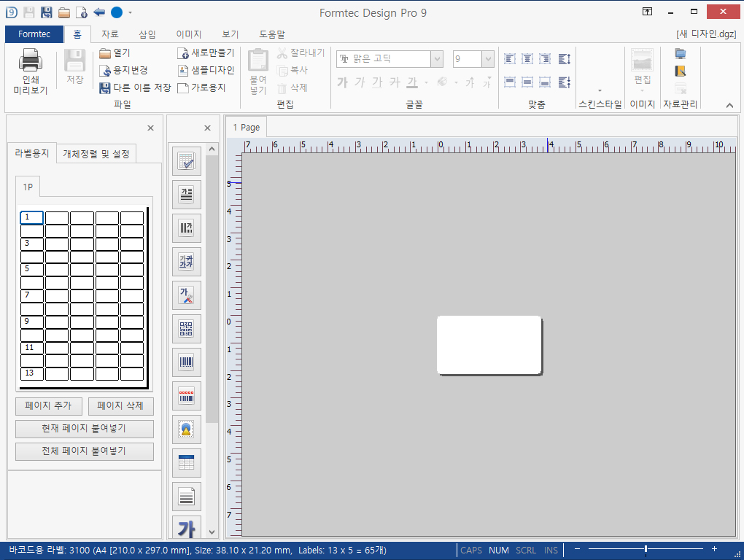Click the zoom slider handle in status bar
The width and height of the screenshot is (744, 560).
pos(646,549)
